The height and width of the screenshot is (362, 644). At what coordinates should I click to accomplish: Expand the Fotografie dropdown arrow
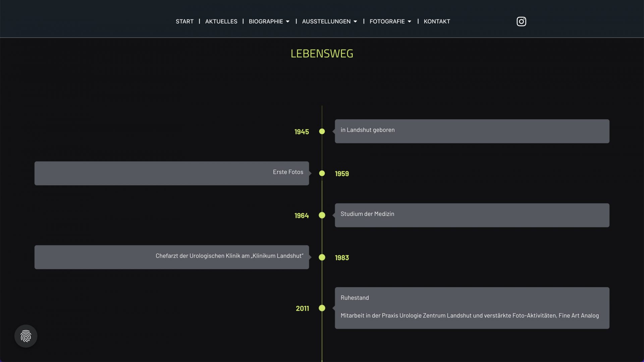tap(409, 21)
